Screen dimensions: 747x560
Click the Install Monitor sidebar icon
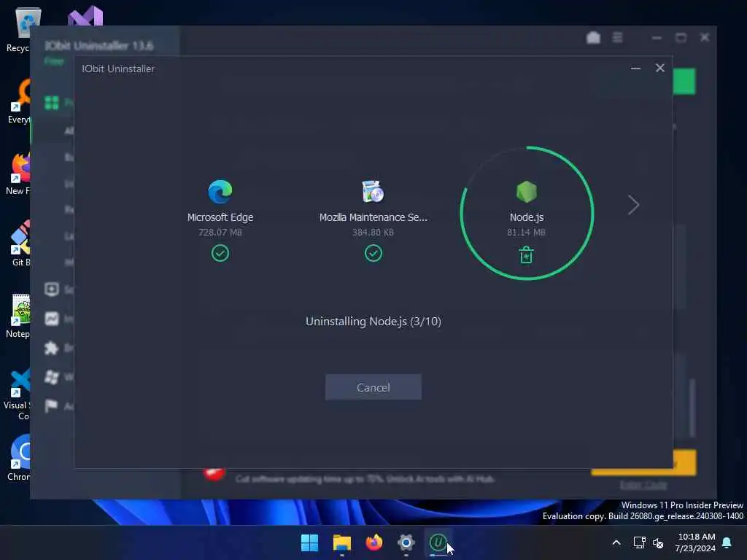point(52,319)
